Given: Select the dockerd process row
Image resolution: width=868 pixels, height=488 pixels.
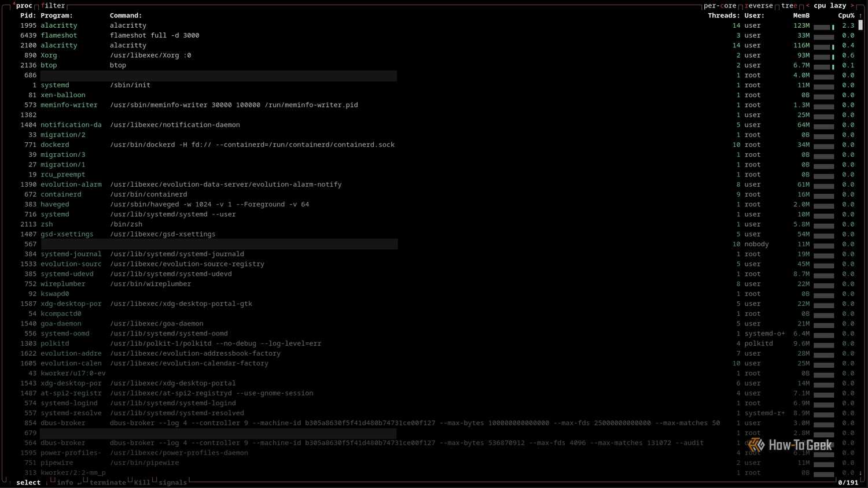Looking at the screenshot, I should tap(437, 145).
